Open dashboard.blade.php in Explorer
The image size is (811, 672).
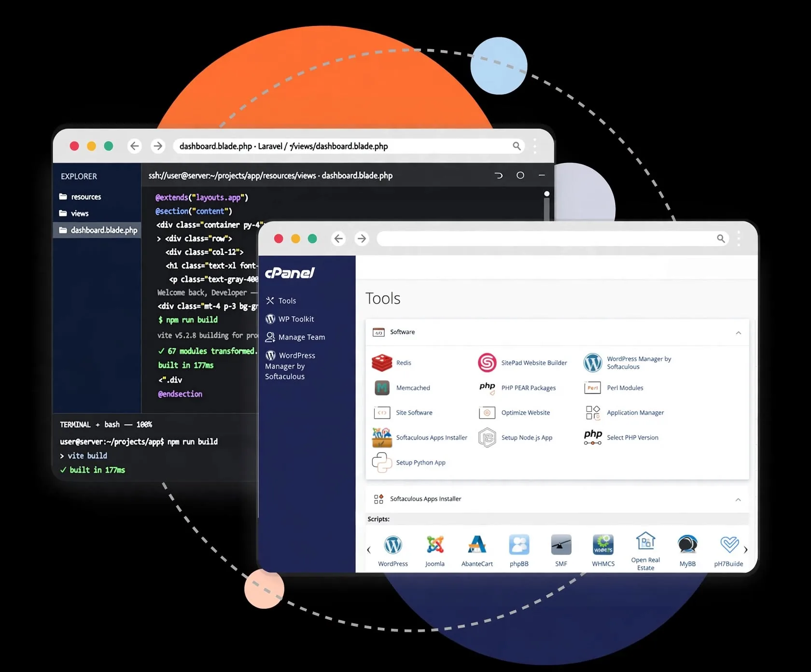(98, 230)
